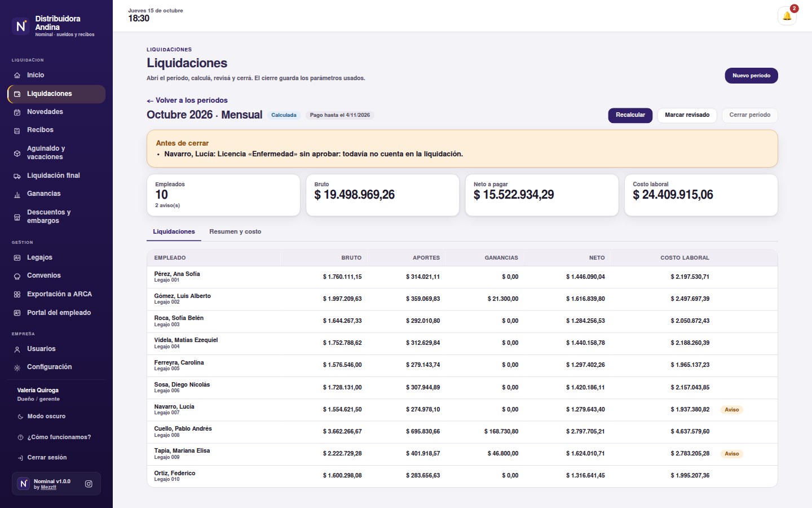
Task: Click the Novedades calendar icon
Action: coord(17,112)
